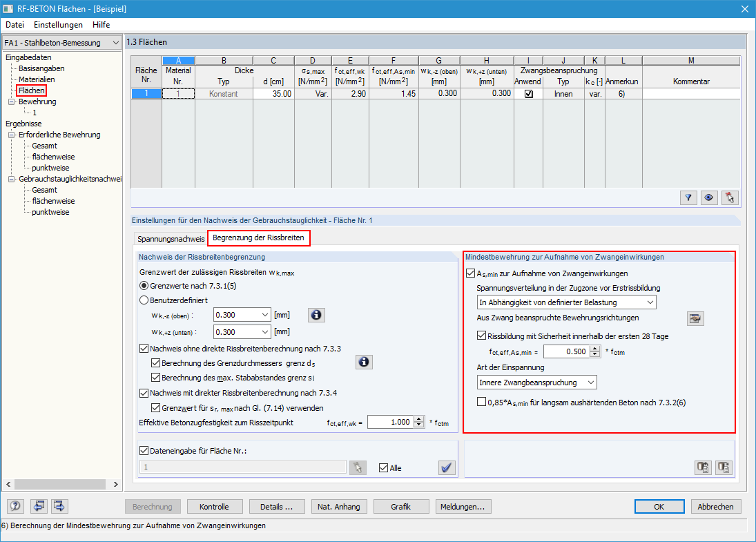Click the 'Details ...' button
Screen dimensions: 756x542
[277, 506]
